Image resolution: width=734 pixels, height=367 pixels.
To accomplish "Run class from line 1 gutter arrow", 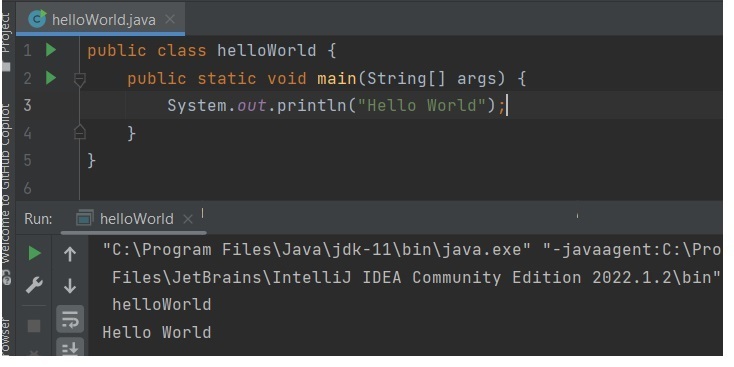I will (51, 50).
